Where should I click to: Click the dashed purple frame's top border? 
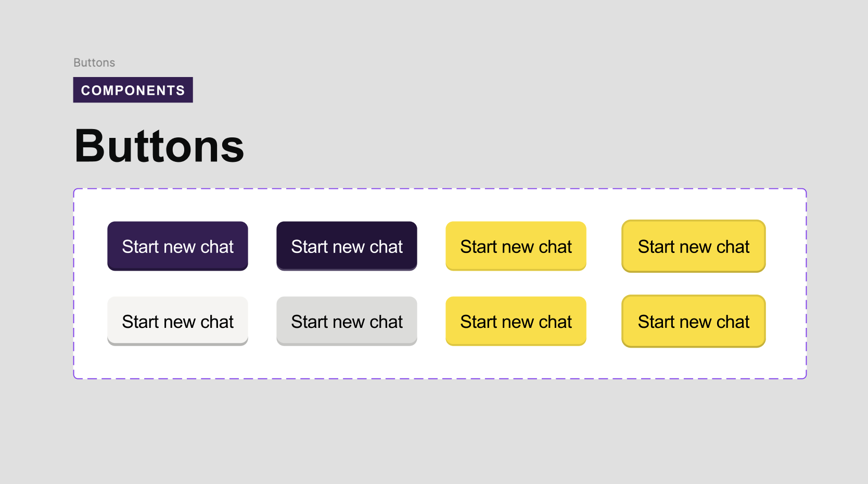[x=440, y=189]
